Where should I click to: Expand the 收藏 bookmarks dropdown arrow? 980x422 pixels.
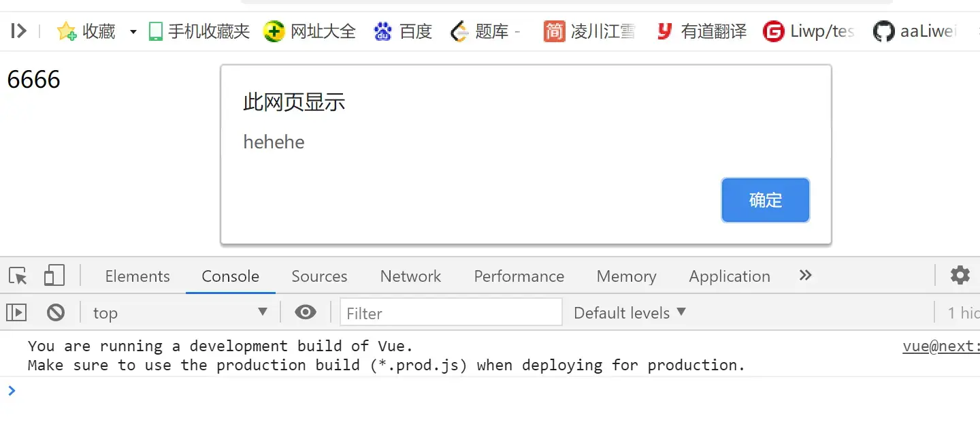click(133, 32)
